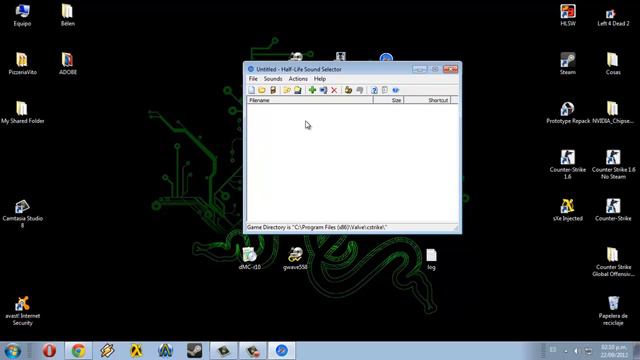Screen dimensions: 640x360
Task: Click the yellow X icon on taskbar
Action: point(136,351)
